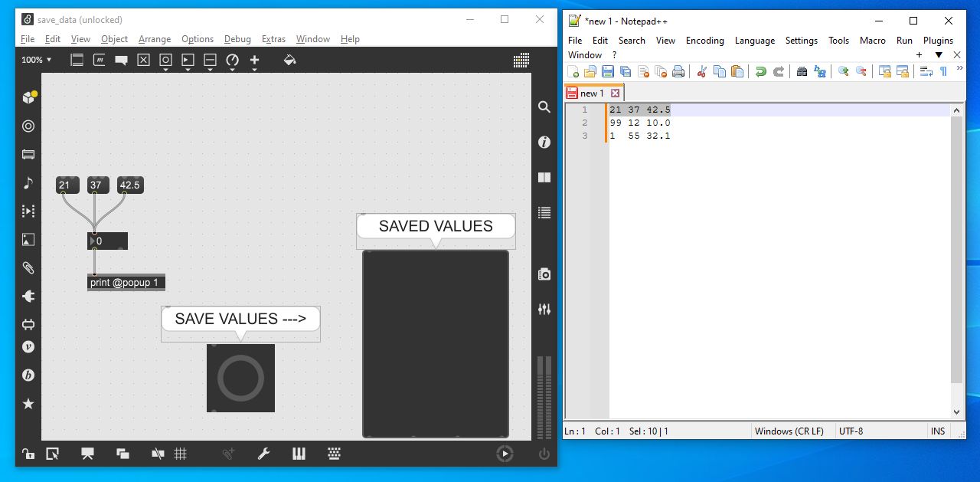Viewport: 980px width, 482px height.
Task: Click the Paste icon in Notepad++'s toolbar
Action: (x=737, y=71)
